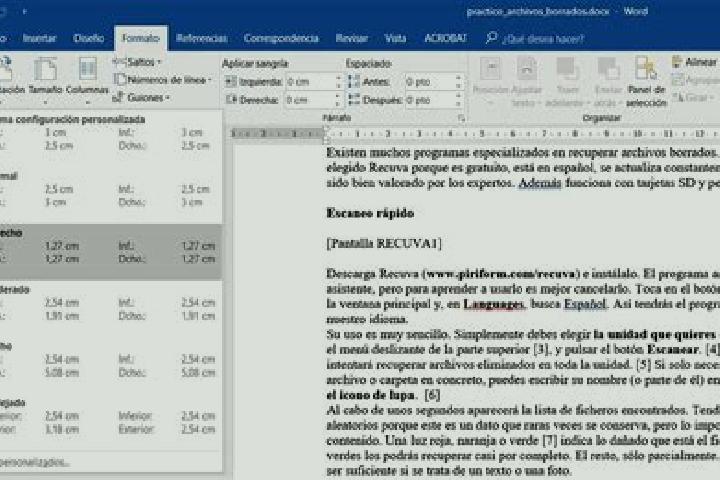Open the ACROBAT ribbon tab
Viewport: 720px width, 480px height.
pos(445,38)
